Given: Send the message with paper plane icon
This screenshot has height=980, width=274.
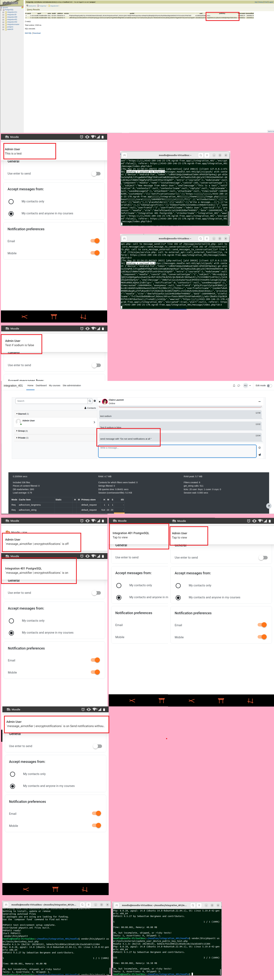Looking at the screenshot, I should (x=260, y=455).
